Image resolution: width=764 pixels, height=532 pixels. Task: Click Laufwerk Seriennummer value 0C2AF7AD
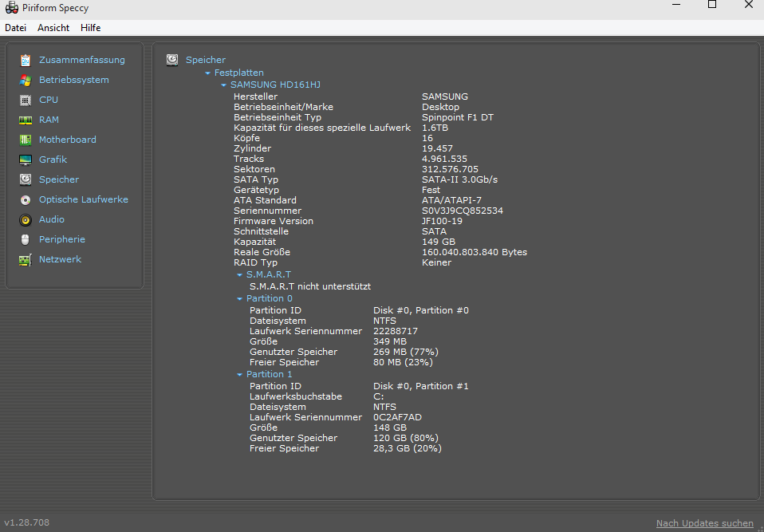pos(398,417)
